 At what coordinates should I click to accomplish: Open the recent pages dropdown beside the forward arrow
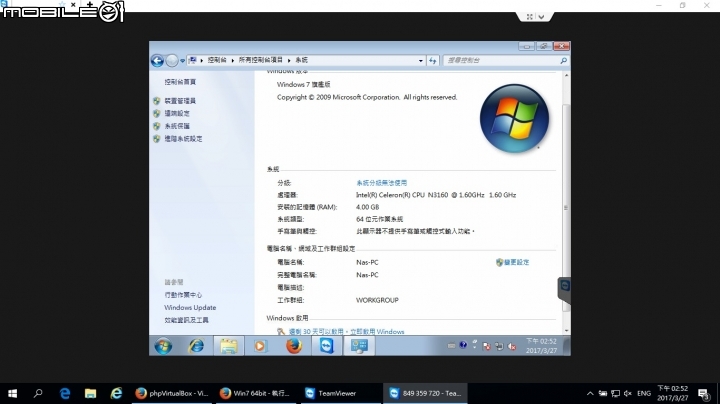tap(182, 61)
